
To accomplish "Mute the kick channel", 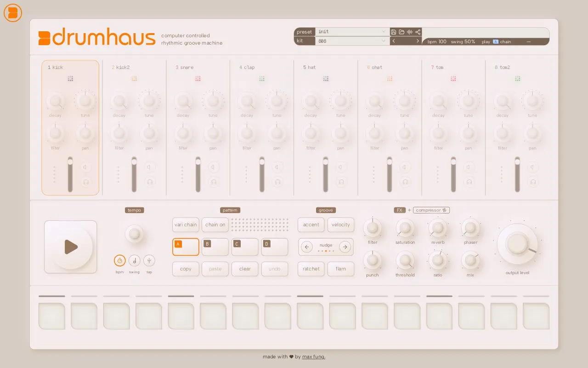I will click(x=86, y=167).
